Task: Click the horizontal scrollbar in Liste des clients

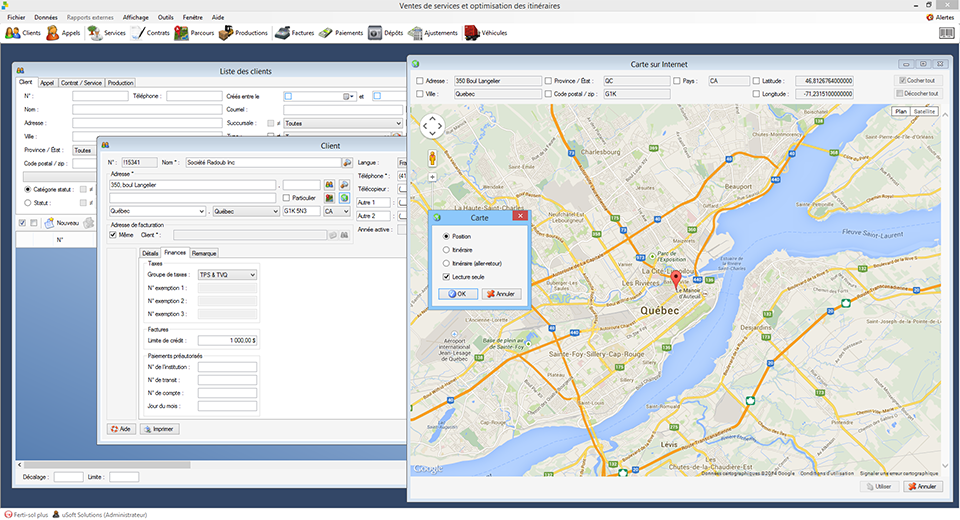Action: [x=107, y=465]
